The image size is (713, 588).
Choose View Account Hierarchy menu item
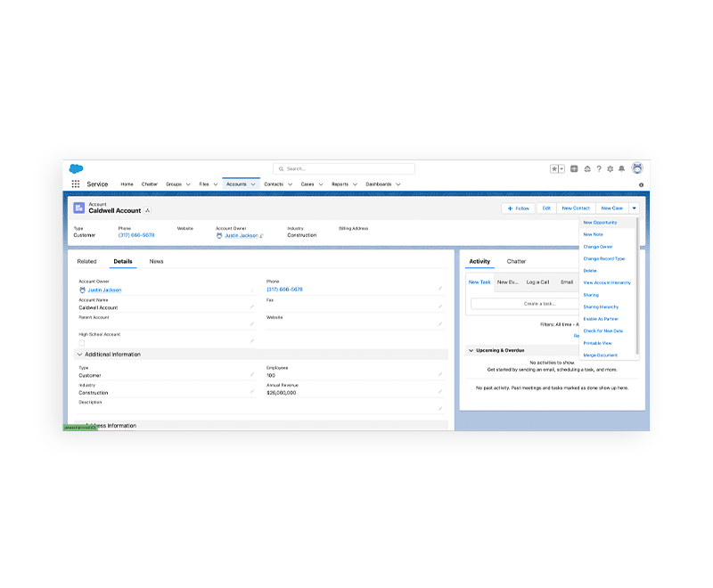point(607,282)
